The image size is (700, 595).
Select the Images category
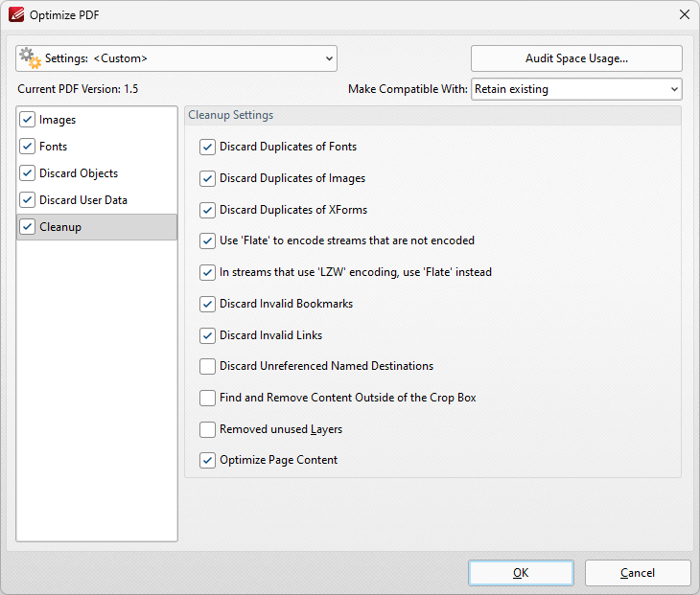click(x=58, y=120)
